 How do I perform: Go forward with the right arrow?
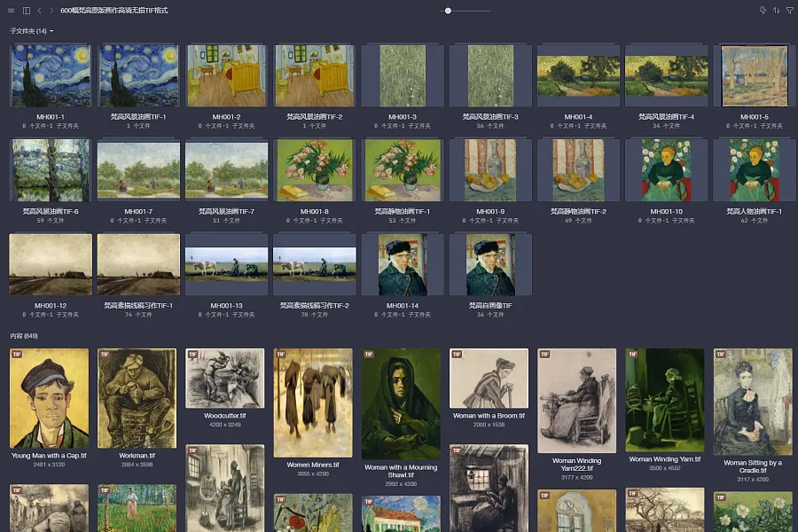pos(51,10)
